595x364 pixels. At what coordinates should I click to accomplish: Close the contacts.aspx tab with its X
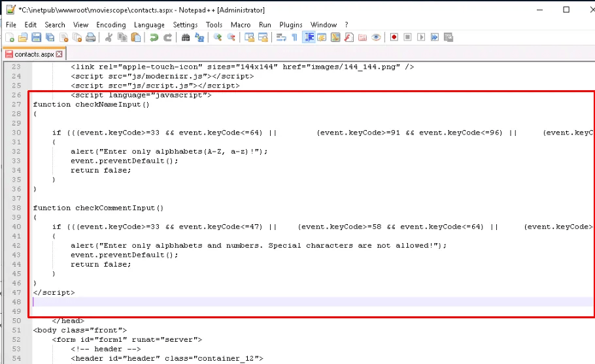(x=59, y=54)
